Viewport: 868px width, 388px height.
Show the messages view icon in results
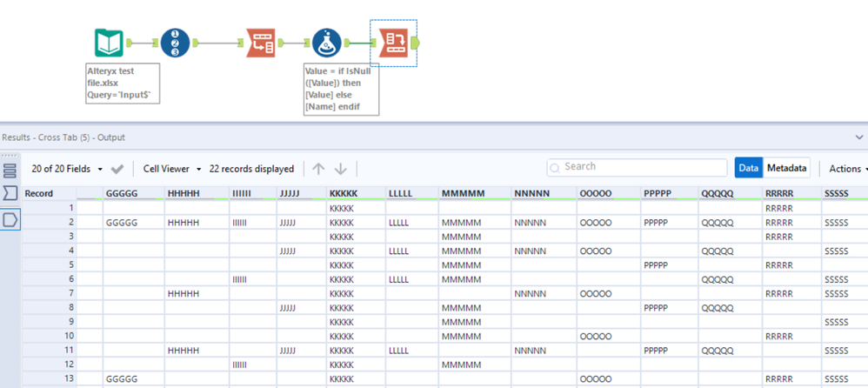(x=10, y=171)
